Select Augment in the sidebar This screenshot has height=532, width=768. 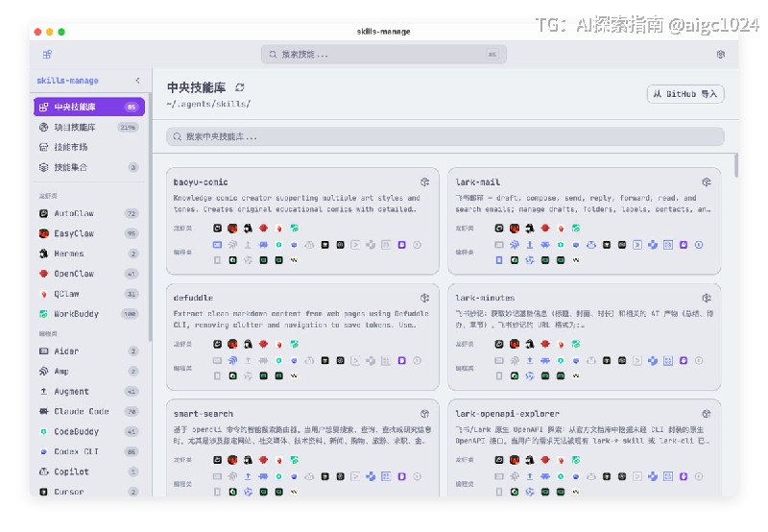(89, 392)
